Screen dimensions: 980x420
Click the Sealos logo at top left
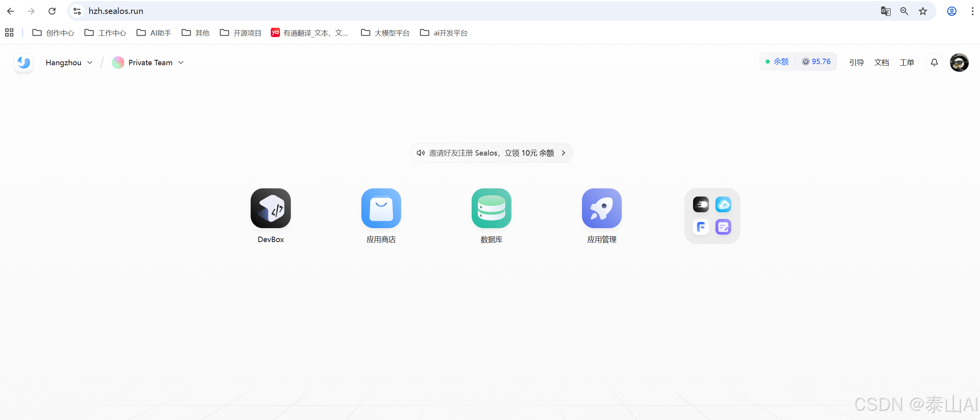tap(24, 62)
